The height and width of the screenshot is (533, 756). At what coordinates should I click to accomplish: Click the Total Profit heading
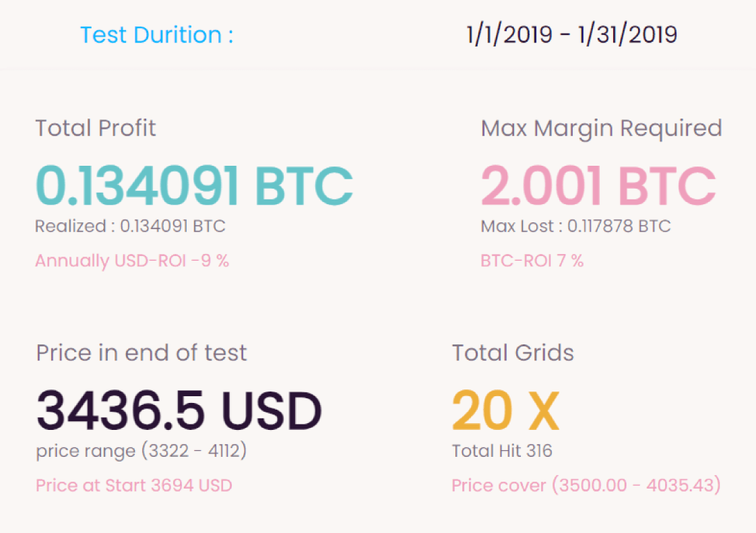pos(96,128)
